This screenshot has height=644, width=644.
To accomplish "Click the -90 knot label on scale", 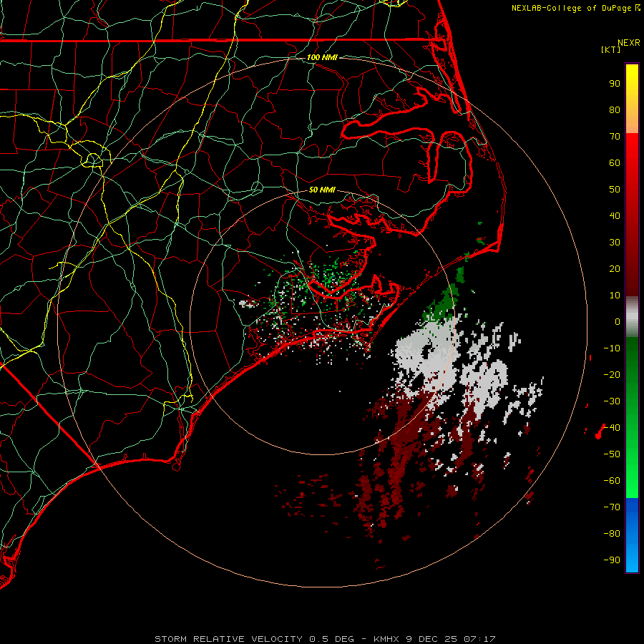I will pos(612,560).
